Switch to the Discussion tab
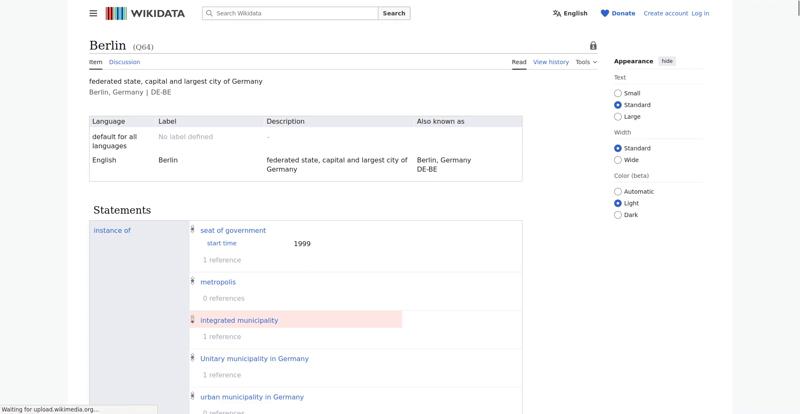Screen dimensions: 800x414 [124, 62]
